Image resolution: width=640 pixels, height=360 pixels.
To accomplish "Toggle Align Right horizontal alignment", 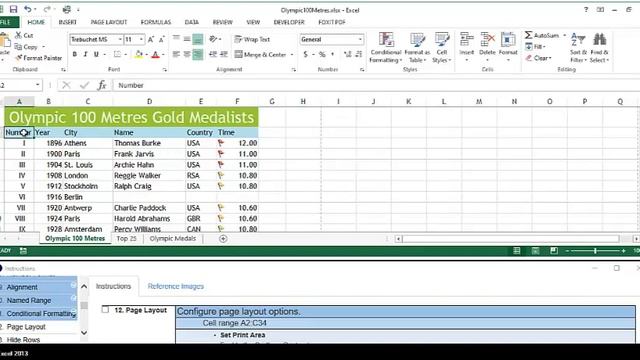I will (198, 54).
